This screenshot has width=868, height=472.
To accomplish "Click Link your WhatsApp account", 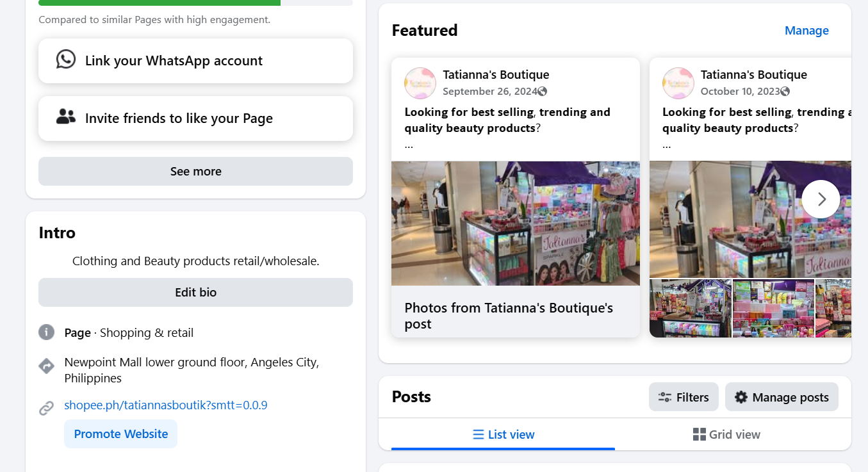I will tap(174, 61).
